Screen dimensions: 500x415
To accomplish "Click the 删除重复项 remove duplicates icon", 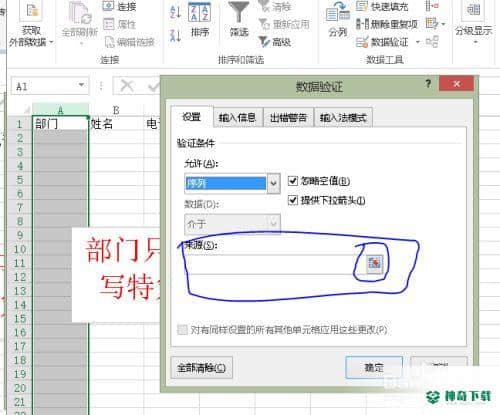I will tap(362, 24).
